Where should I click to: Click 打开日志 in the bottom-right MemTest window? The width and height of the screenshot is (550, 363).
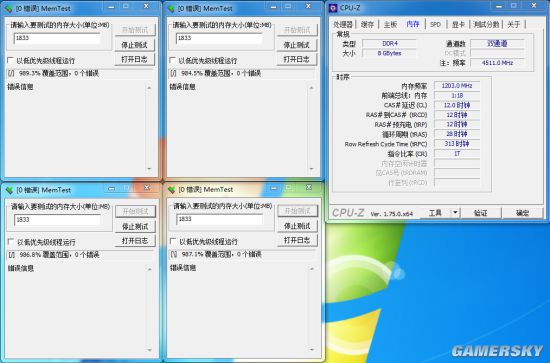tap(297, 241)
